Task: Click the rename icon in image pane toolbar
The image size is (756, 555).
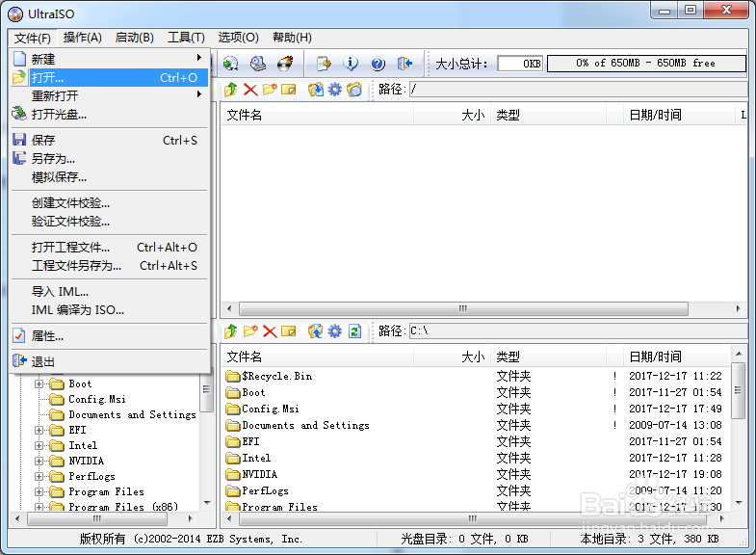Action: point(288,90)
